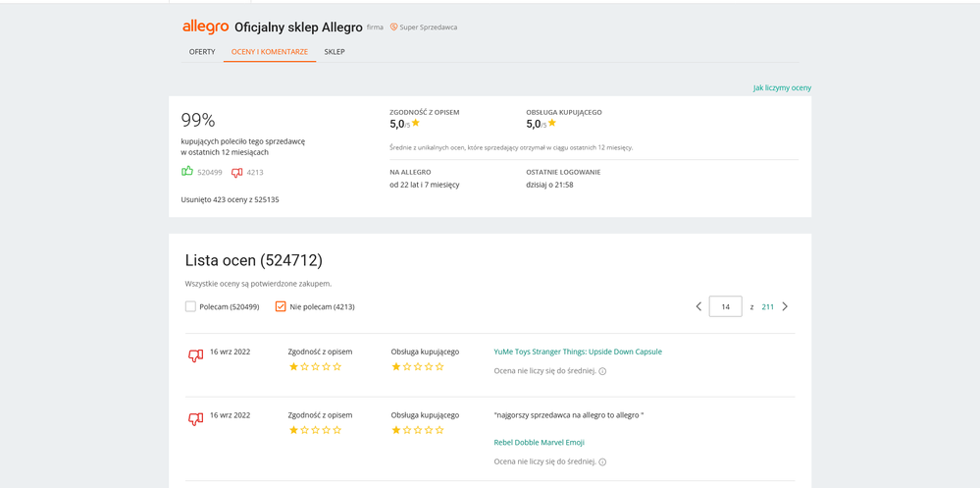Screen dimensions: 980x488
Task: Click the Allegro logo
Action: [206, 27]
